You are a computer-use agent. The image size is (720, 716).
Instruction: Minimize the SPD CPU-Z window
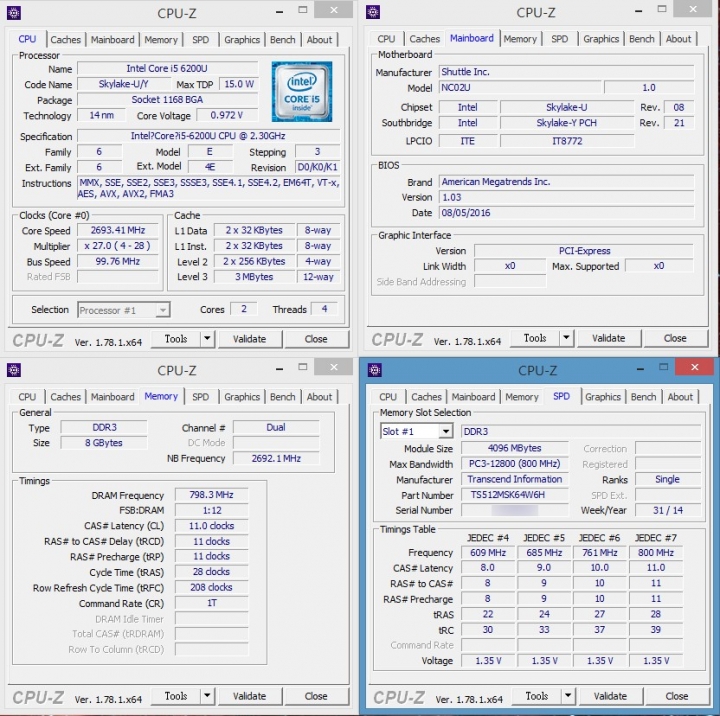point(640,369)
